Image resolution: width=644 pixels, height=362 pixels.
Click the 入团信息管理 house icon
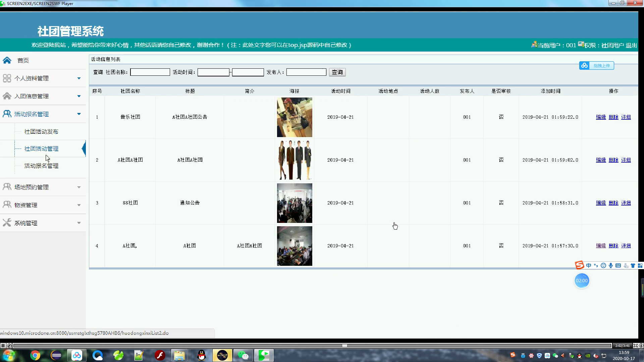pyautogui.click(x=7, y=96)
